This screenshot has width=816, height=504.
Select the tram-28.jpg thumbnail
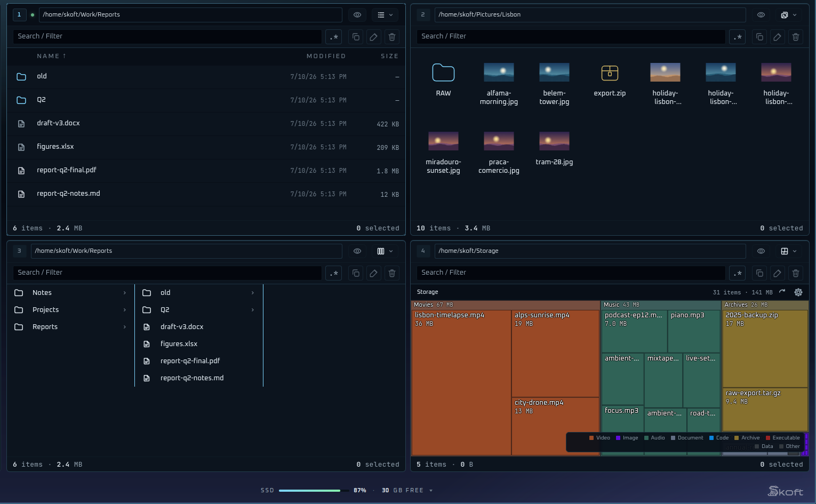(554, 141)
